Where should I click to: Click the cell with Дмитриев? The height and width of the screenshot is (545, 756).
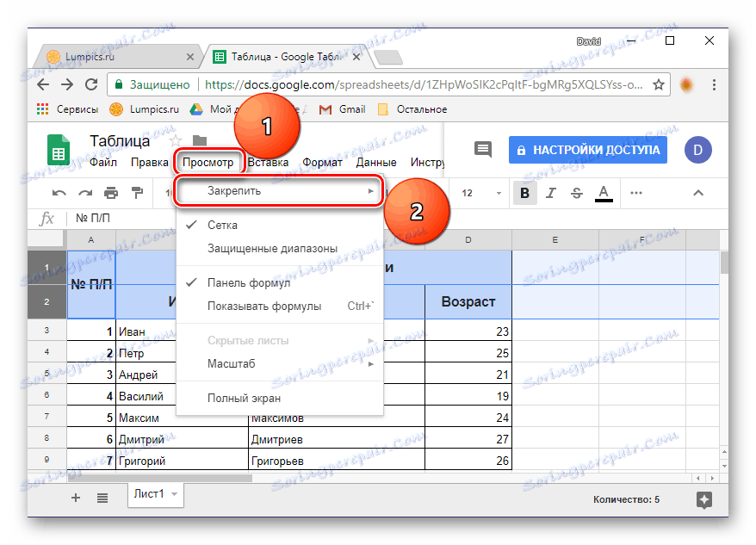pyautogui.click(x=337, y=439)
